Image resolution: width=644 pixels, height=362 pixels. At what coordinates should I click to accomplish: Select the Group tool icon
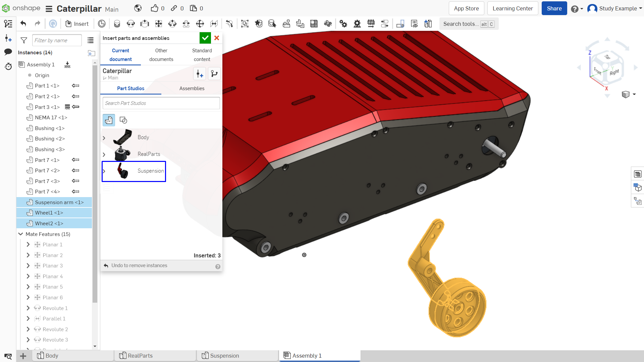pos(245,24)
